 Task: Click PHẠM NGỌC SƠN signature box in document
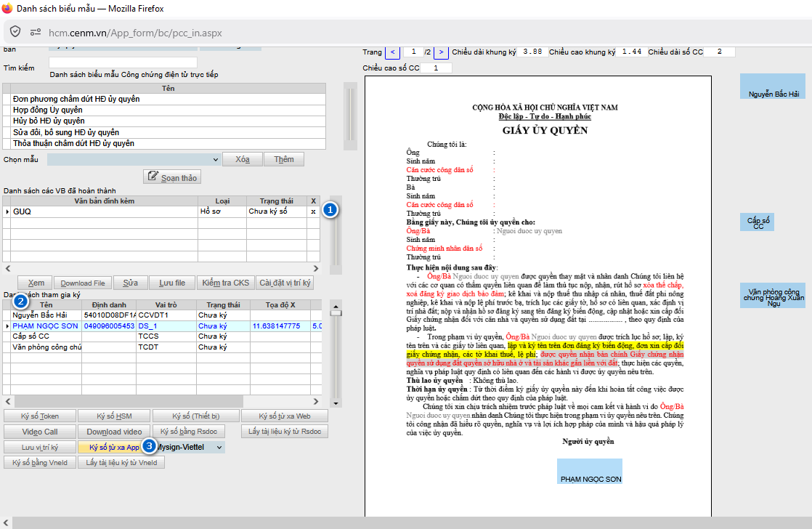click(589, 471)
